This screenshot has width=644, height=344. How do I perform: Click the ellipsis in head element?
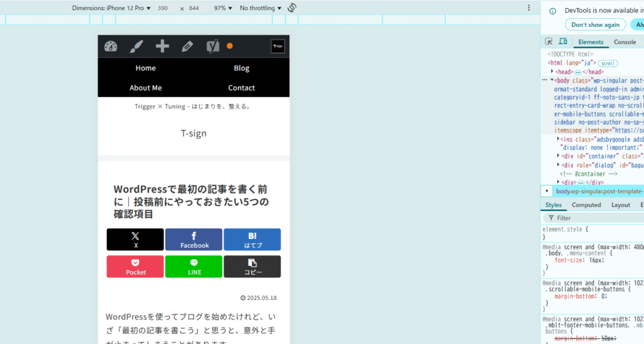[x=578, y=72]
